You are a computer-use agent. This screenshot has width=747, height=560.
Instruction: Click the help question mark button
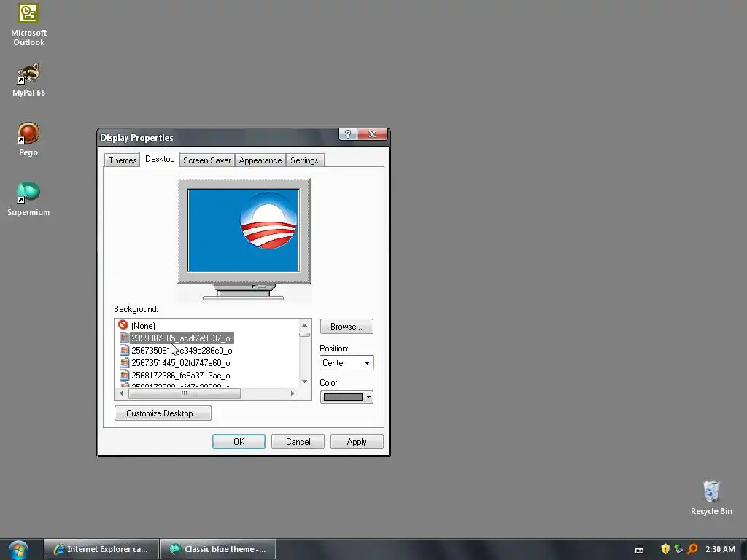click(348, 134)
